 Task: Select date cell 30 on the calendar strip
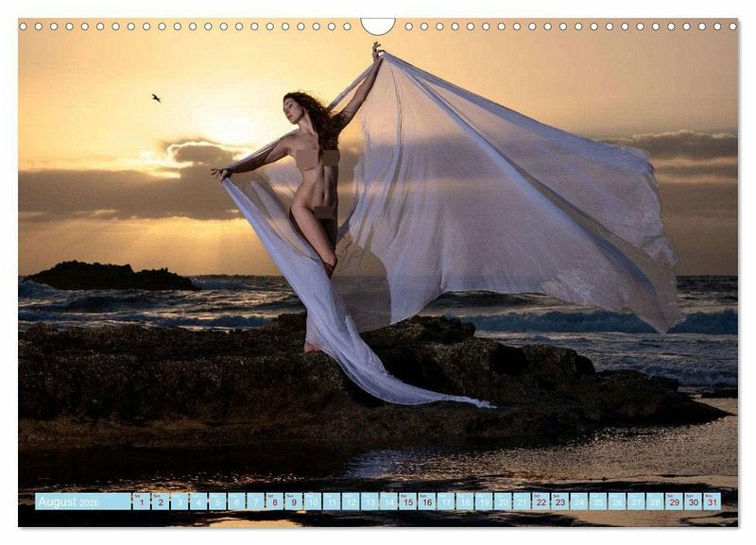pos(693,502)
